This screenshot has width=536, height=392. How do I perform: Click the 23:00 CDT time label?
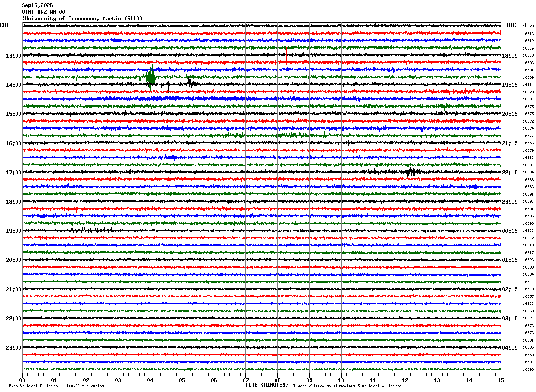pos(14,348)
